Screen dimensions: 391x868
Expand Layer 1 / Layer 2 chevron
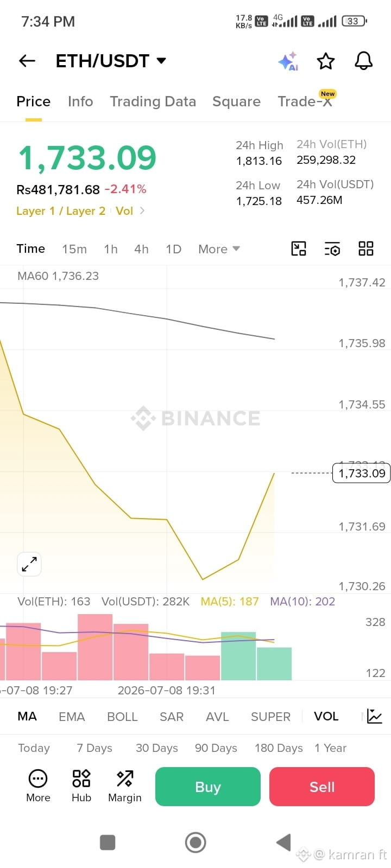coord(142,210)
